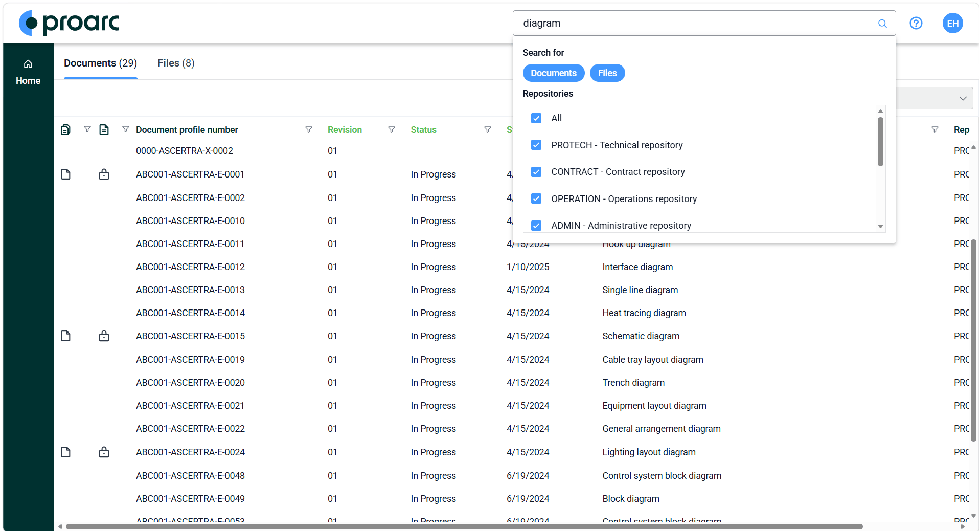Image resolution: width=980 pixels, height=531 pixels.
Task: Expand the dropdown chevron right of search panel
Action: point(963,98)
